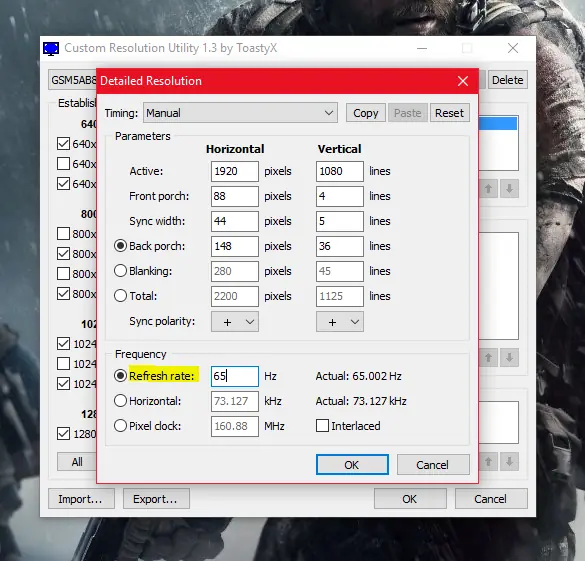
Task: Click the Copy timing button
Action: click(366, 113)
